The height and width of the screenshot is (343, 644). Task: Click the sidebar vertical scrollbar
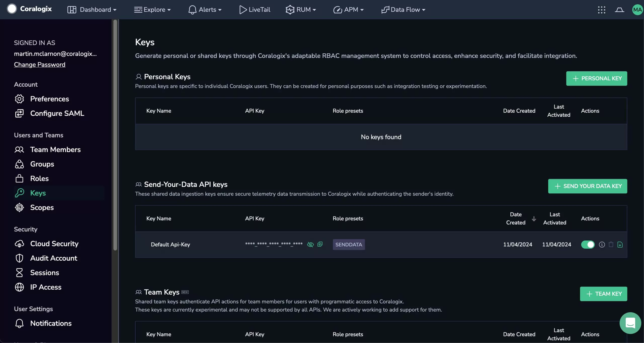(x=115, y=135)
